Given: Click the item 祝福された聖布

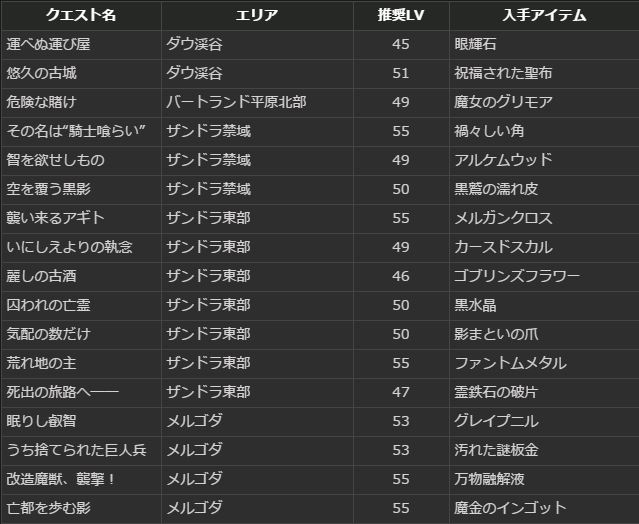Looking at the screenshot, I should [503, 73].
